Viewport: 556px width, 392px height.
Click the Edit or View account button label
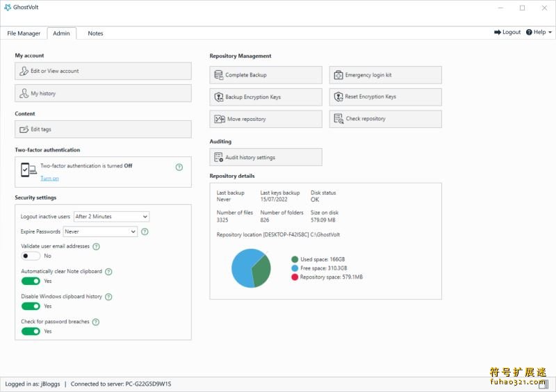(x=55, y=71)
